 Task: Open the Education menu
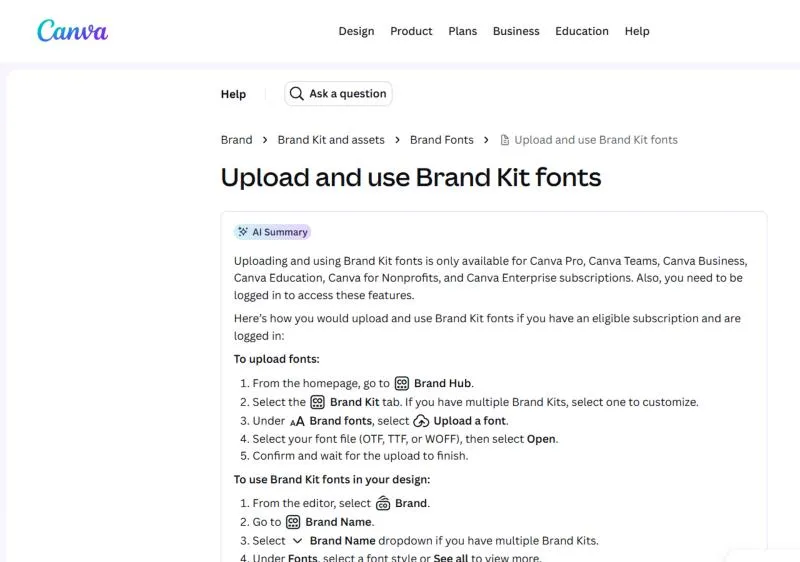(582, 31)
